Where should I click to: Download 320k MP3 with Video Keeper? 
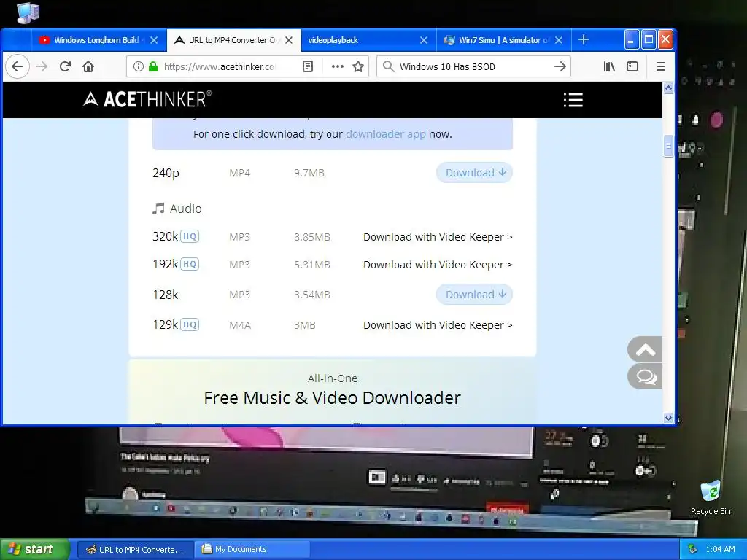(438, 237)
